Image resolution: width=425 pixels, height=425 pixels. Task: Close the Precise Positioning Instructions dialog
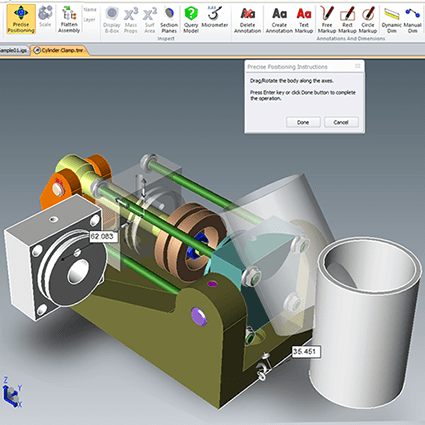point(358,66)
